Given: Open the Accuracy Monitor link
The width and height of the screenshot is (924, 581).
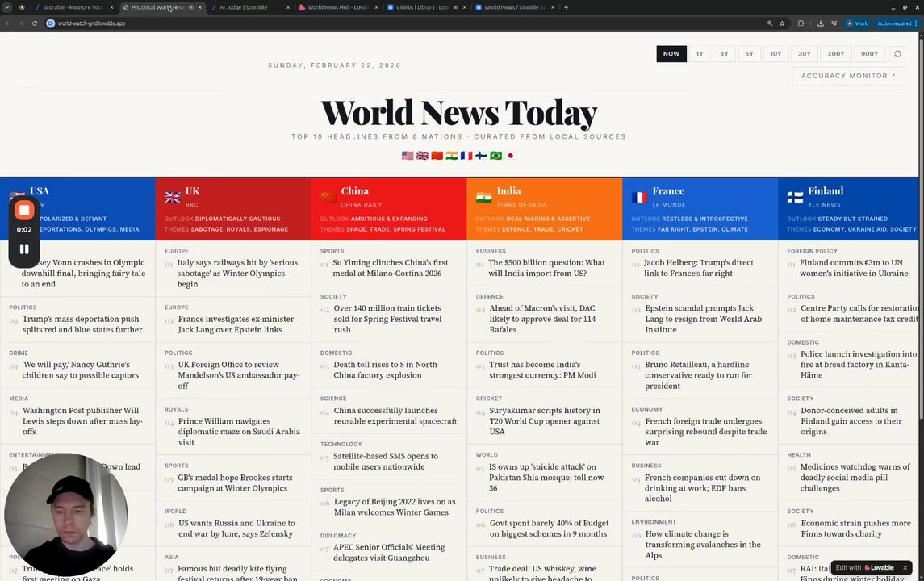Looking at the screenshot, I should click(848, 76).
